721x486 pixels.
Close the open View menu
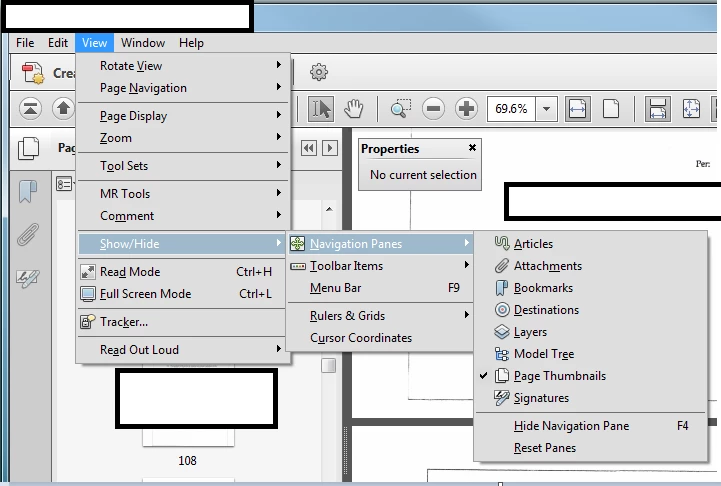click(x=94, y=43)
